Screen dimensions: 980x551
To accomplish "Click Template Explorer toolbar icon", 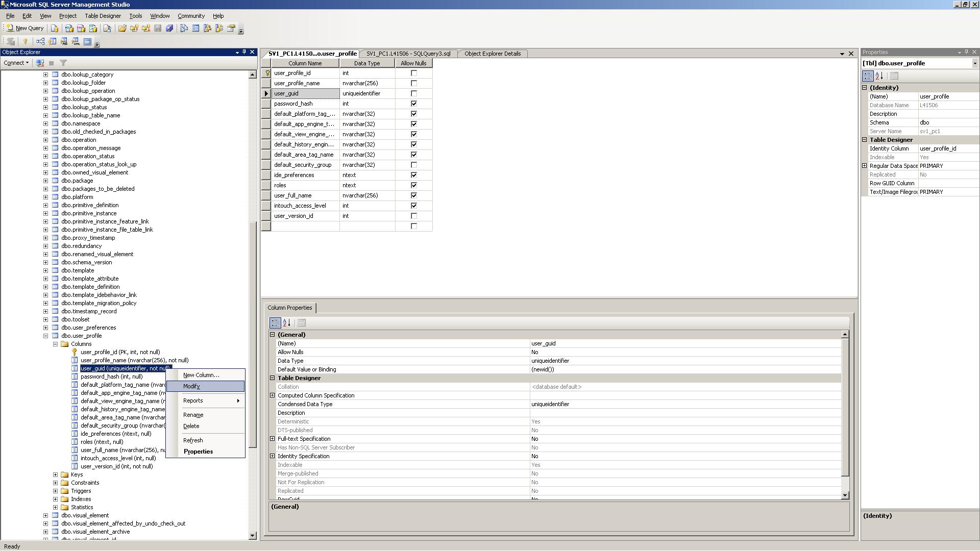I will click(219, 28).
